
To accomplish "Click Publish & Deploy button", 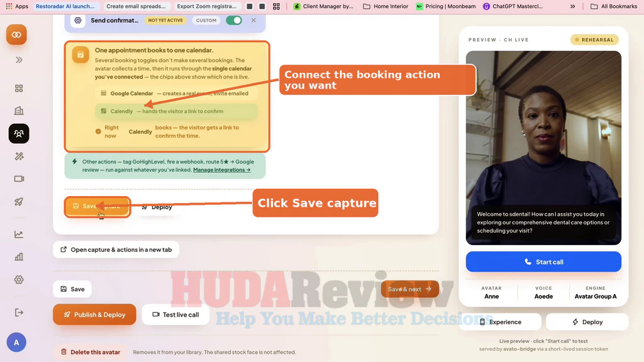I will [x=94, y=314].
